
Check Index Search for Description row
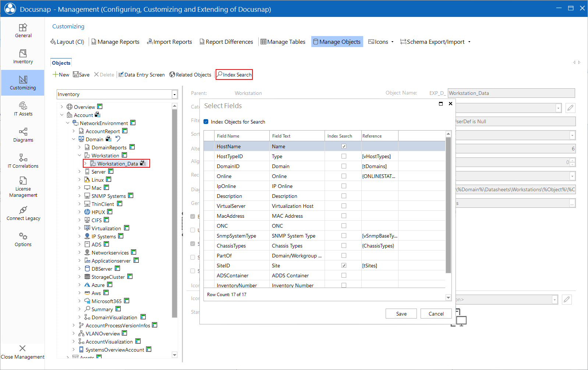[344, 196]
